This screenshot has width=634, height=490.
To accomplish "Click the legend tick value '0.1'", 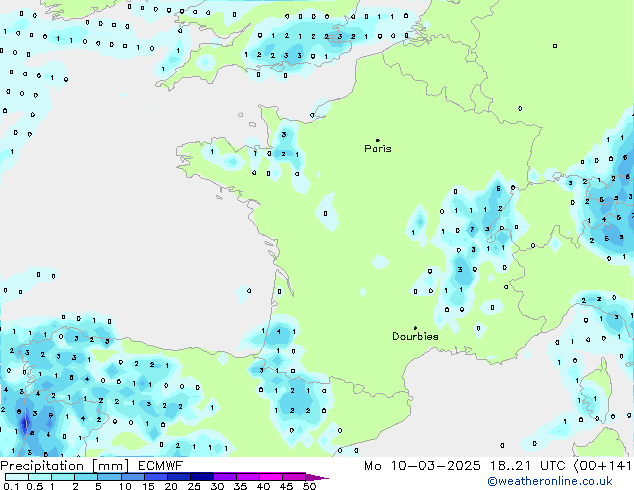I will [11, 486].
